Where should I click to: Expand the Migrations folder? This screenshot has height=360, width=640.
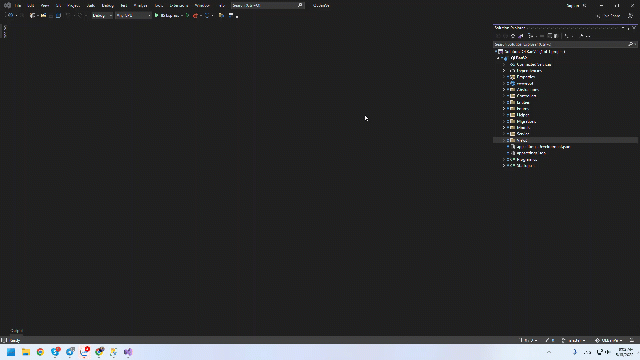click(504, 122)
